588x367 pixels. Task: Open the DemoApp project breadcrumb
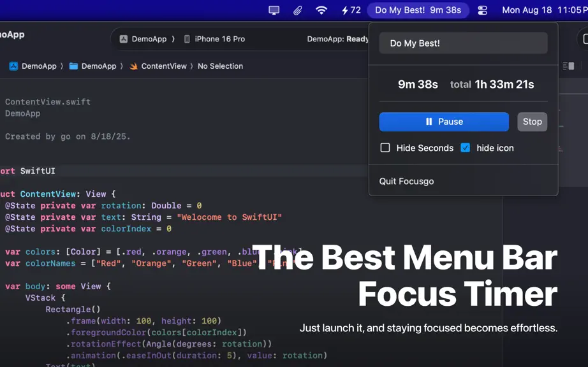39,66
